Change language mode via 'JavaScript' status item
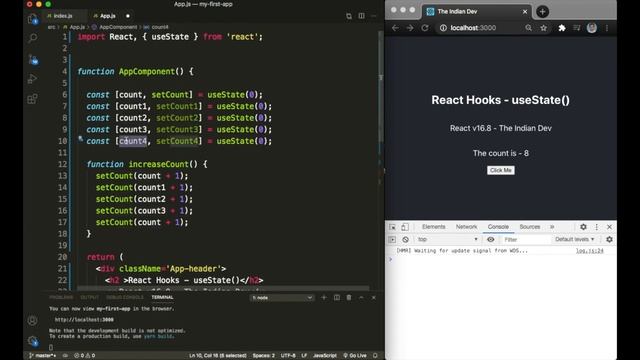Image resolution: width=640 pixels, height=360 pixels. tap(325, 356)
